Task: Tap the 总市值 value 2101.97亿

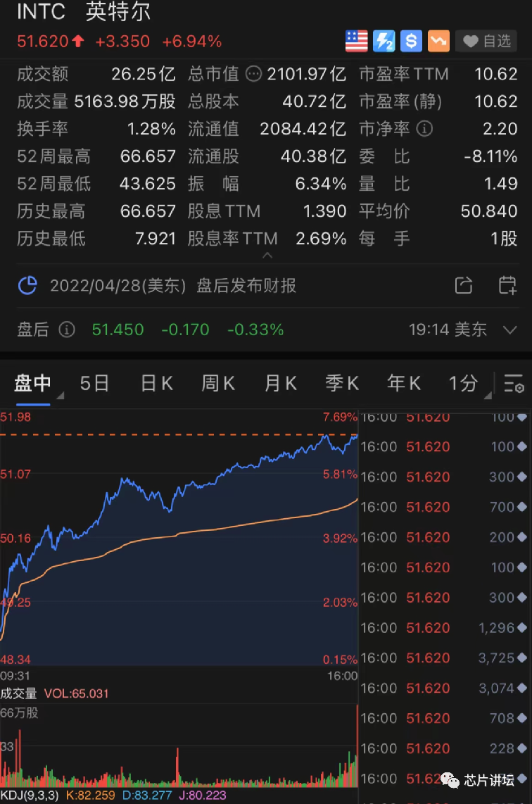Action: (x=307, y=75)
